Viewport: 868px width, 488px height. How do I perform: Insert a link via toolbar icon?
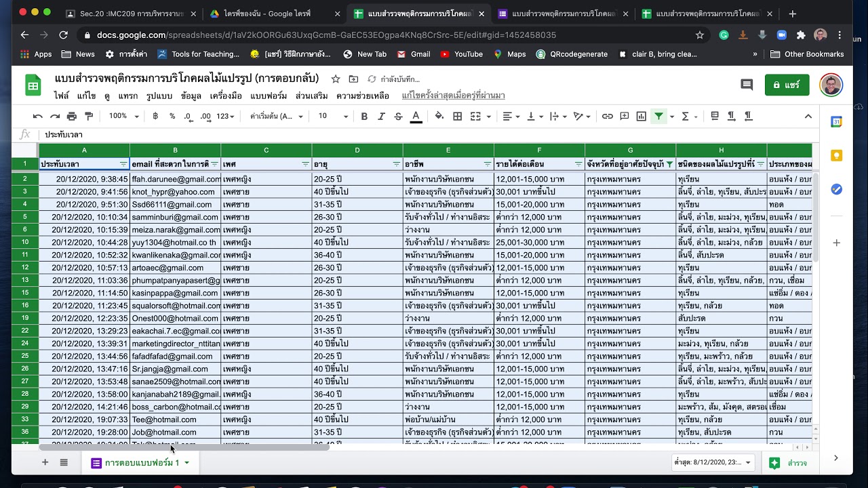coord(608,117)
